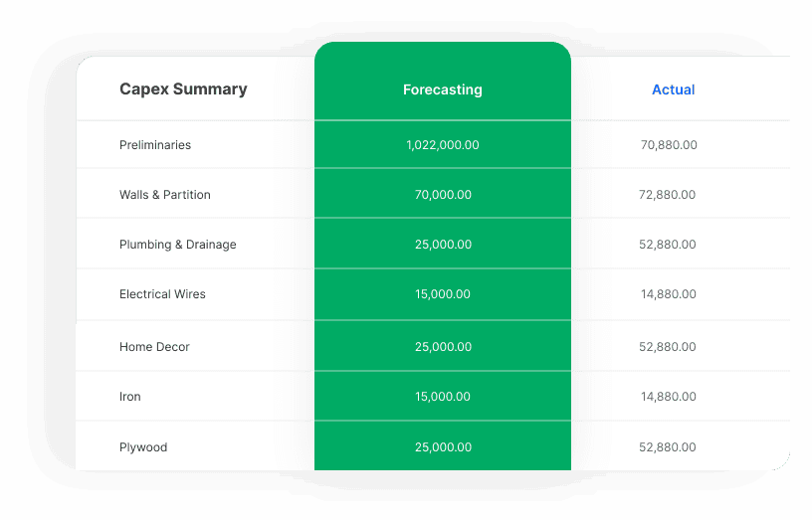This screenshot has height=520, width=812.
Task: Select the Preliminaries row label
Action: 155,145
